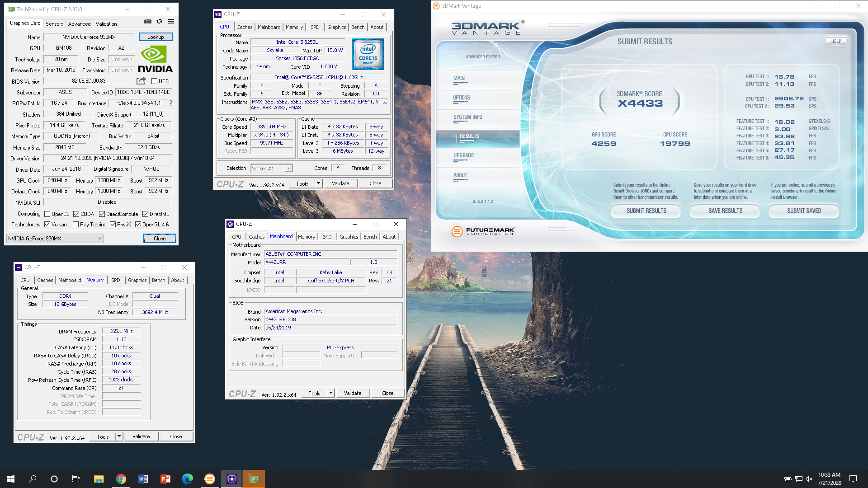
Task: Open UPGRADE in 3DMark Vantage menu
Action: (x=464, y=155)
